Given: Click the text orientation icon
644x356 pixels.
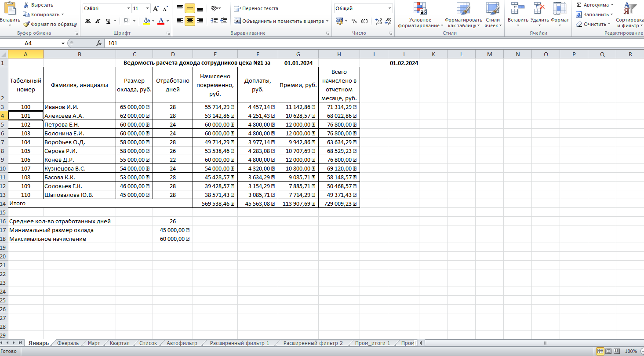Looking at the screenshot, I should (x=214, y=8).
